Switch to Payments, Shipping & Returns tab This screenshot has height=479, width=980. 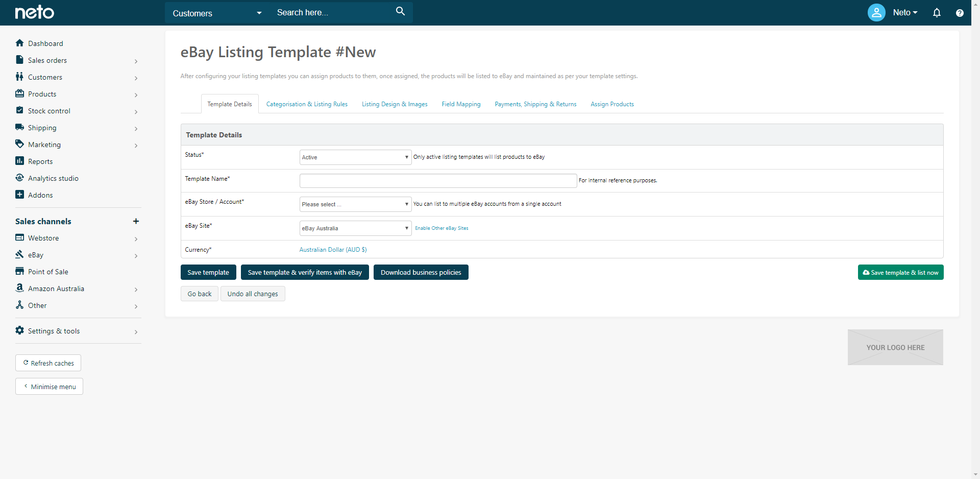tap(535, 104)
